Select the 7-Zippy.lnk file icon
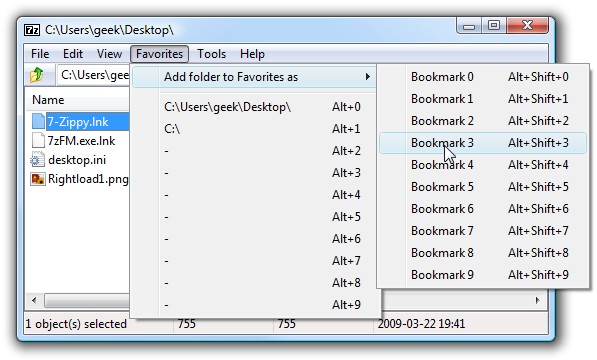597x360 pixels. coord(38,121)
